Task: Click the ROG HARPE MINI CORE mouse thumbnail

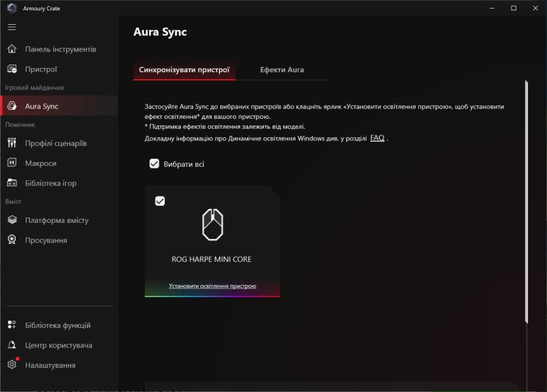Action: (x=212, y=225)
